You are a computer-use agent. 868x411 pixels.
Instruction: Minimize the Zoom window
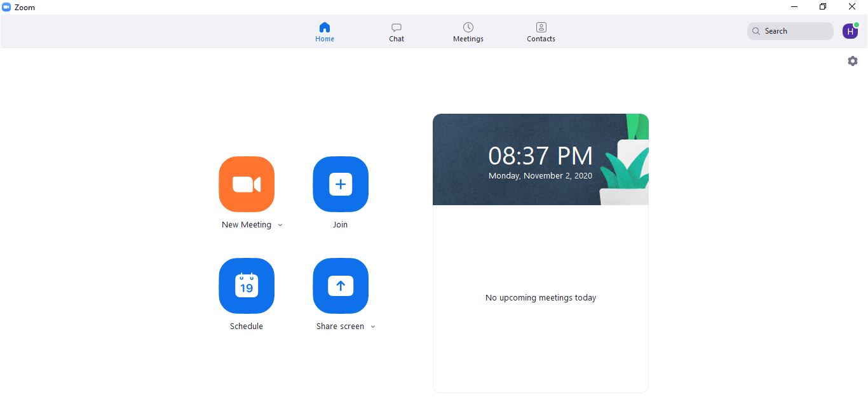pyautogui.click(x=794, y=7)
